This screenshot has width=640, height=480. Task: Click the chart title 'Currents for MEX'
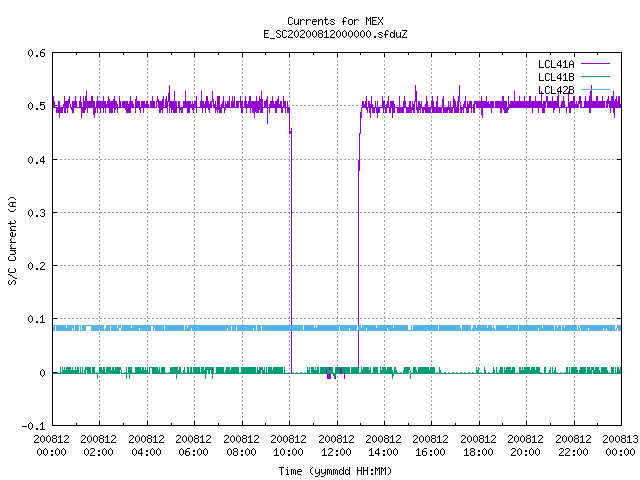click(335, 21)
